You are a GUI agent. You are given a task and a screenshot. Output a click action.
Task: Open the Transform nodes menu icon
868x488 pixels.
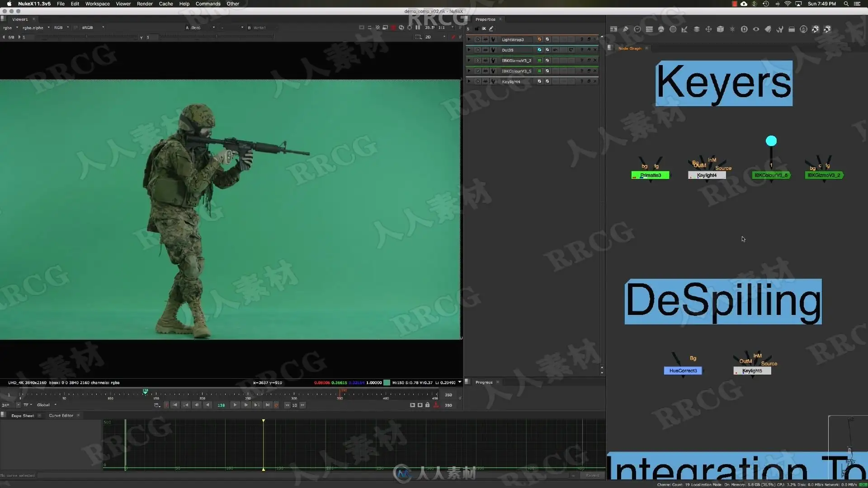pos(708,29)
